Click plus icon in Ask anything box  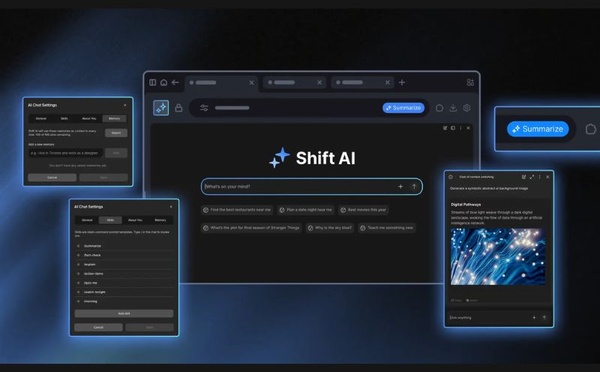click(x=534, y=318)
